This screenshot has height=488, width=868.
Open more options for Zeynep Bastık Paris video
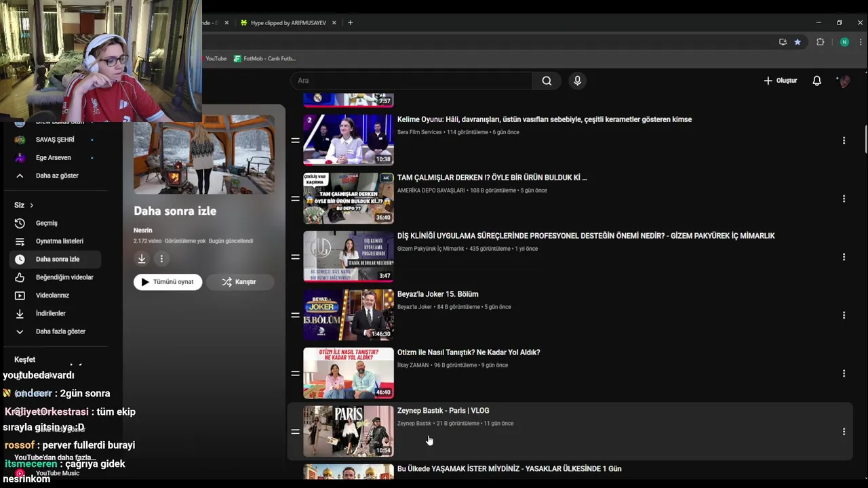pyautogui.click(x=844, y=432)
